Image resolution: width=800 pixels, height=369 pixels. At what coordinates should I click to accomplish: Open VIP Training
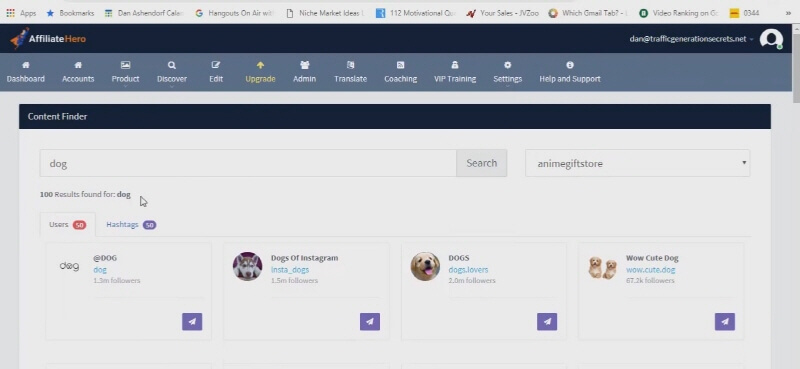455,72
